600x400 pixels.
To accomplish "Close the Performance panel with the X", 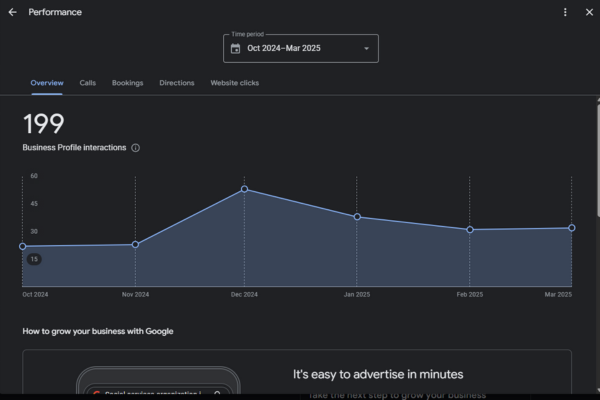I will pyautogui.click(x=589, y=12).
